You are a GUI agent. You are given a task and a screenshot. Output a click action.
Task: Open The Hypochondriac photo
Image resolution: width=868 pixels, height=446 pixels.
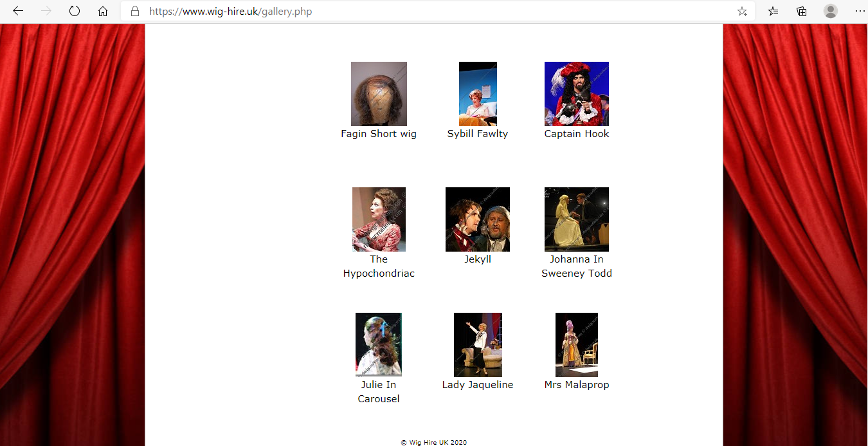click(x=379, y=219)
